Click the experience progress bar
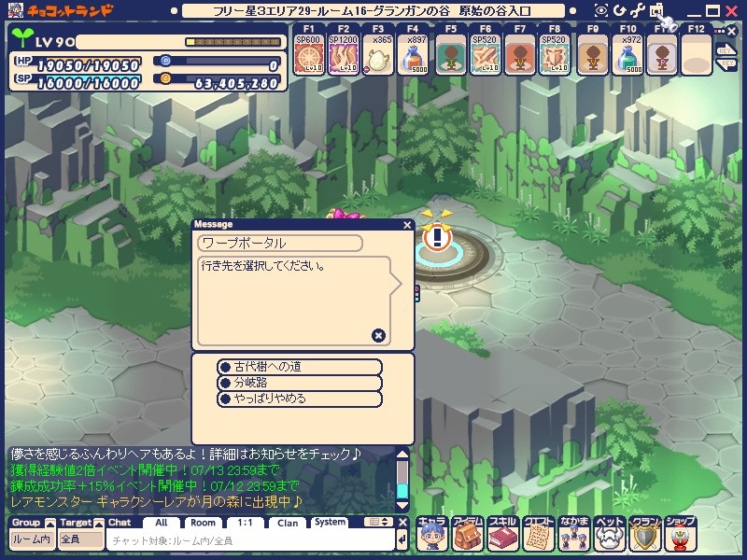This screenshot has height=560, width=747. (233, 42)
